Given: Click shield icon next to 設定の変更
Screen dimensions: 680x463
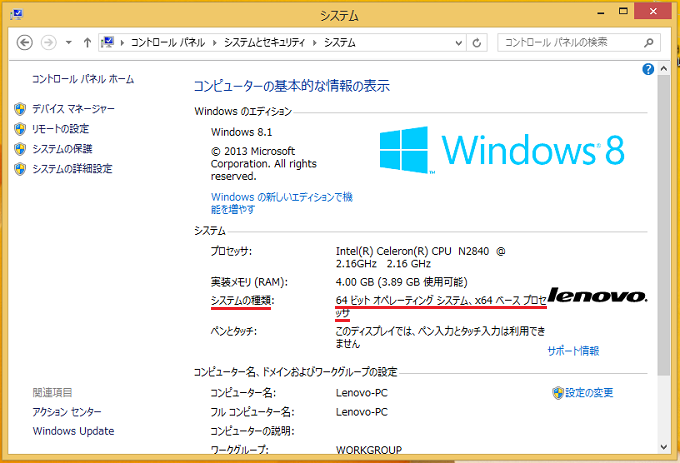Looking at the screenshot, I should (x=558, y=393).
